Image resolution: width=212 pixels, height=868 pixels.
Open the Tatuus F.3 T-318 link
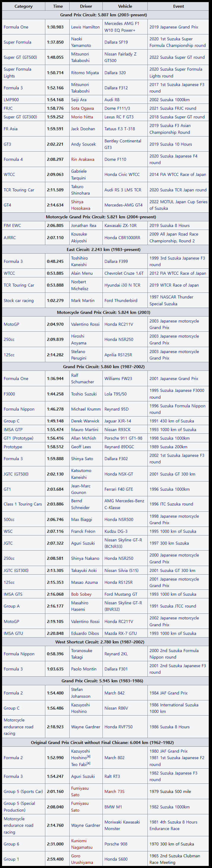(x=119, y=129)
